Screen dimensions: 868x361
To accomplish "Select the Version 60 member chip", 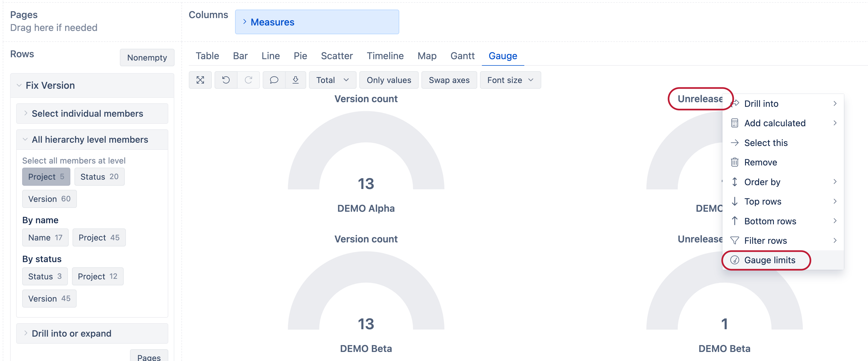I will (49, 199).
